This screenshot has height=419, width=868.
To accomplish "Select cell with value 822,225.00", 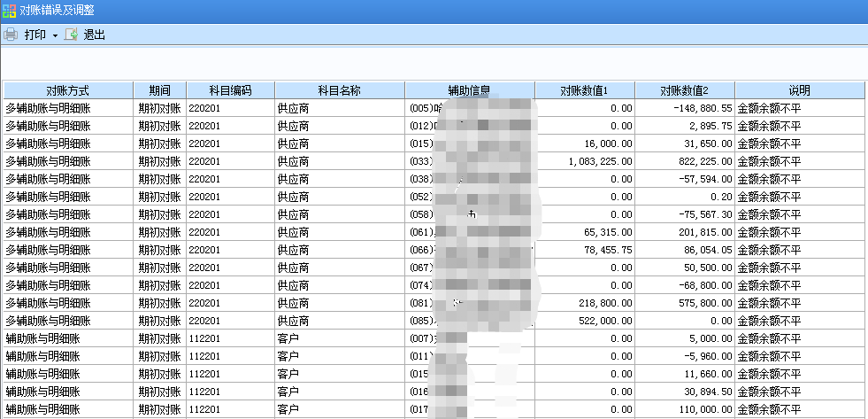I will coord(686,161).
